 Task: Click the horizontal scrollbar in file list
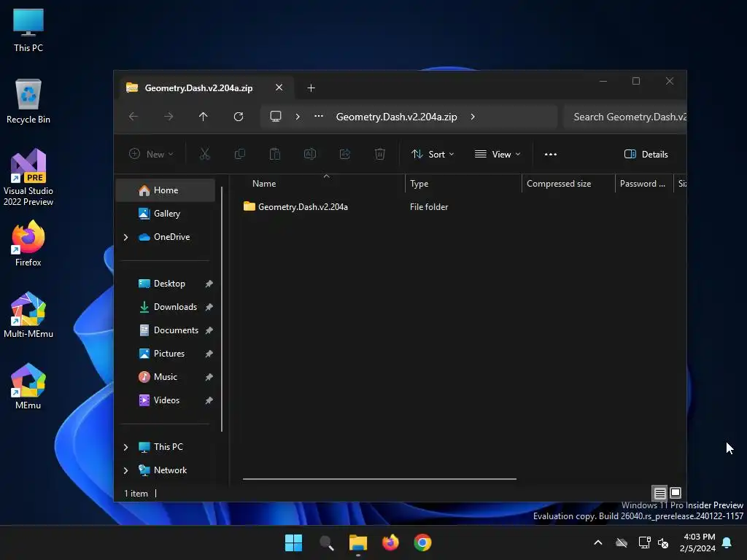[x=379, y=479]
